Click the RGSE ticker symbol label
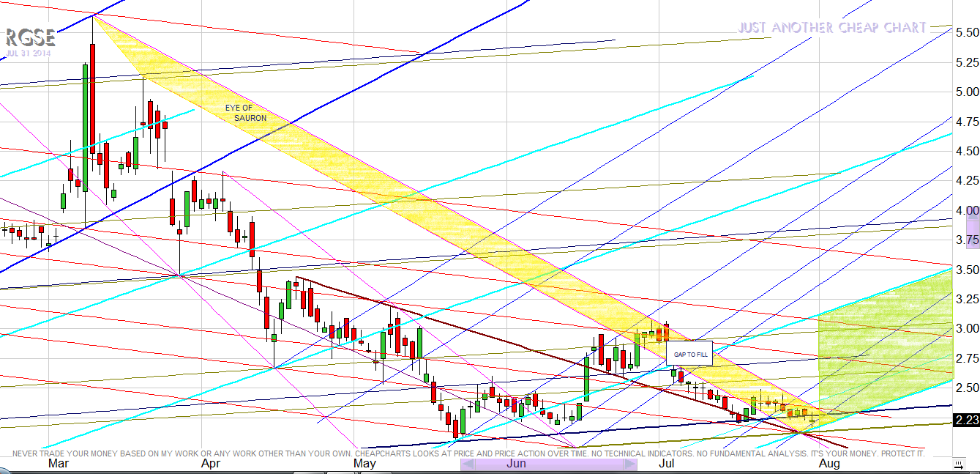The image size is (980, 474). (30, 37)
